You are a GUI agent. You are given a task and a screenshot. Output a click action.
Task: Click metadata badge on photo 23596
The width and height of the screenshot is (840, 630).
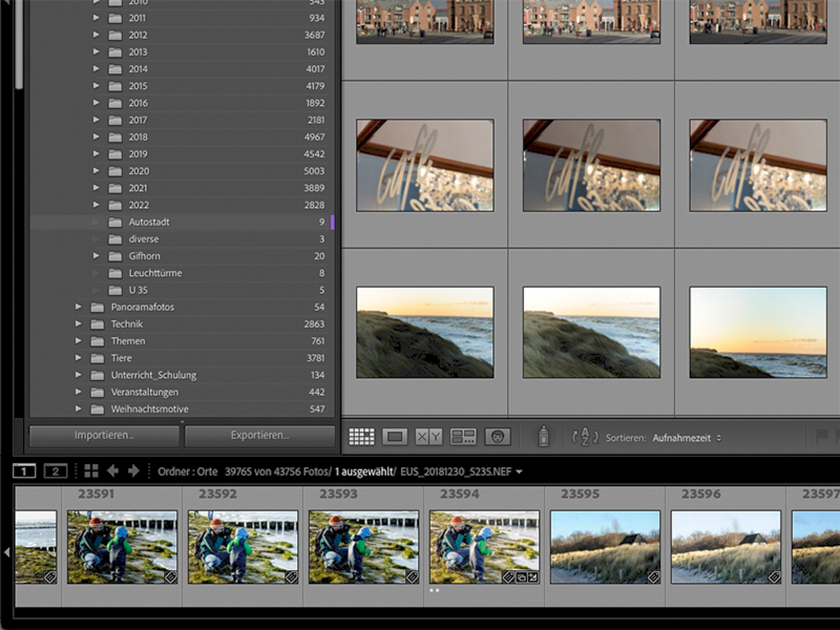(774, 577)
